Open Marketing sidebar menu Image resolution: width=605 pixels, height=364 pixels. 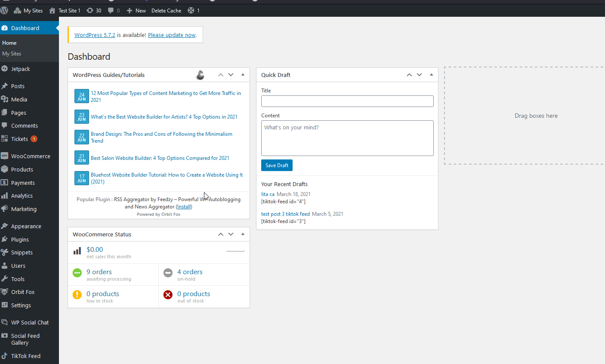29,209
